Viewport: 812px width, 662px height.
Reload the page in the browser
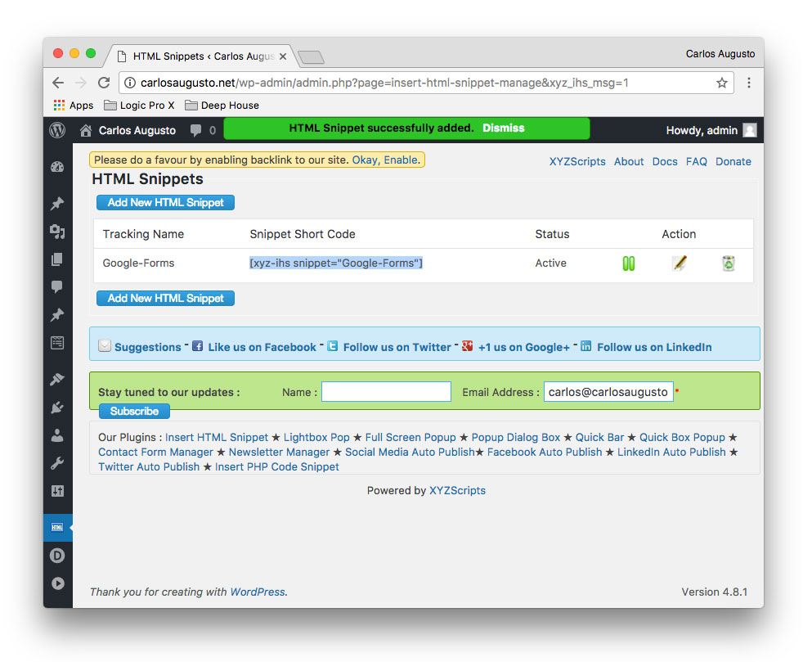click(x=104, y=83)
